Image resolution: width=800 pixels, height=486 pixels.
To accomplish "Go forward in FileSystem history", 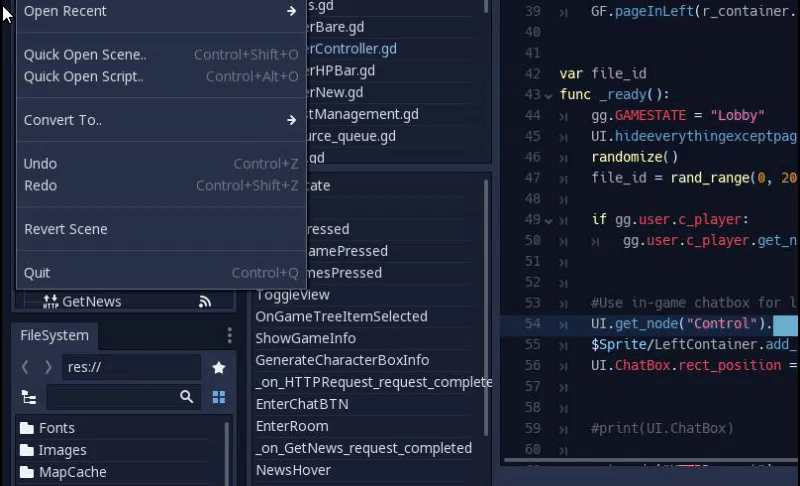I will coord(48,367).
